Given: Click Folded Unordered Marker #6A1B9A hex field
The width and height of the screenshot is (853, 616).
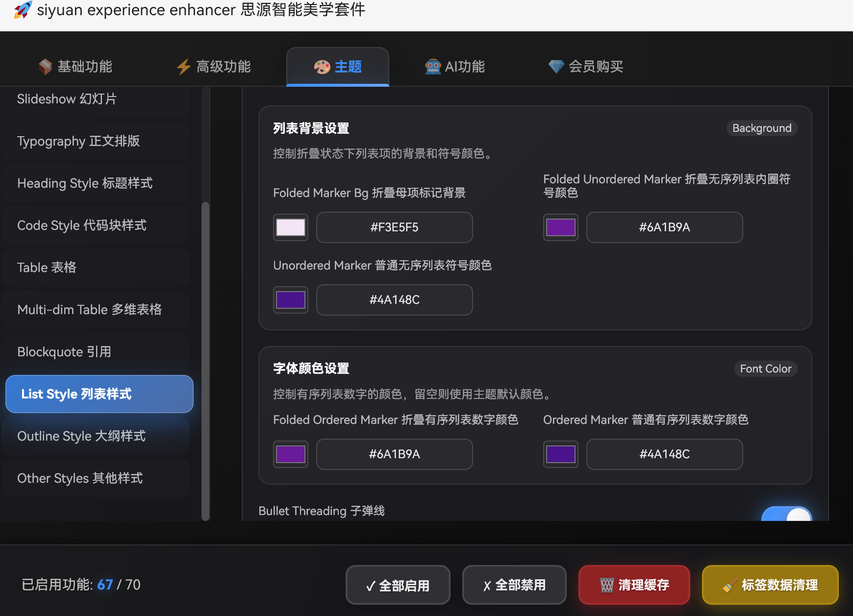Looking at the screenshot, I should click(x=665, y=227).
